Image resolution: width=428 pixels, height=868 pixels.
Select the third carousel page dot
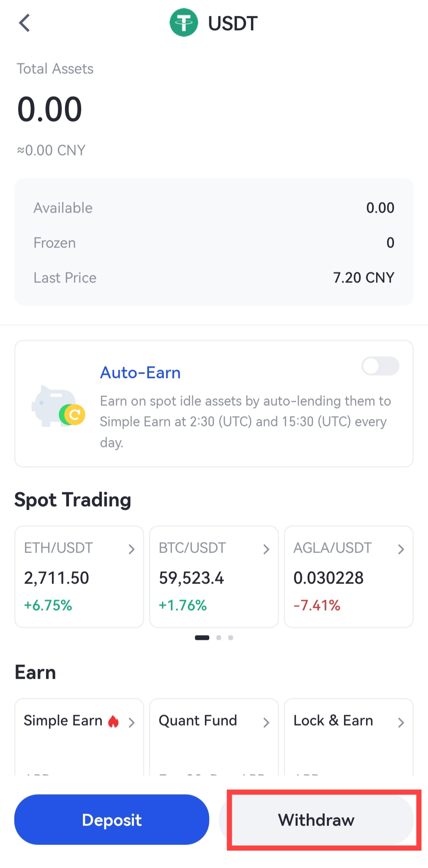[x=231, y=638]
